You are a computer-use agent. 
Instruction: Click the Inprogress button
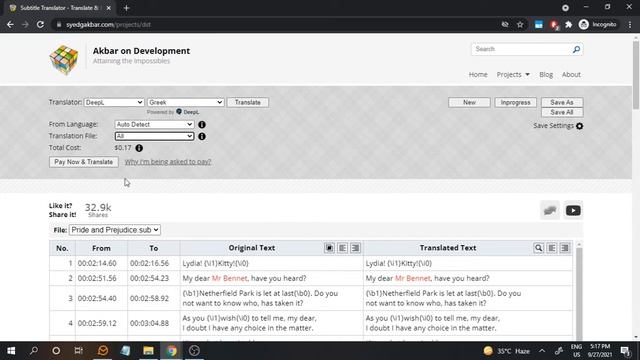pyautogui.click(x=516, y=102)
